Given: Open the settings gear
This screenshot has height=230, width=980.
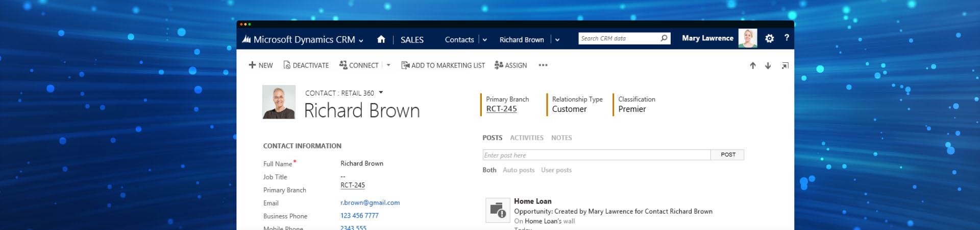Looking at the screenshot, I should point(770,38).
